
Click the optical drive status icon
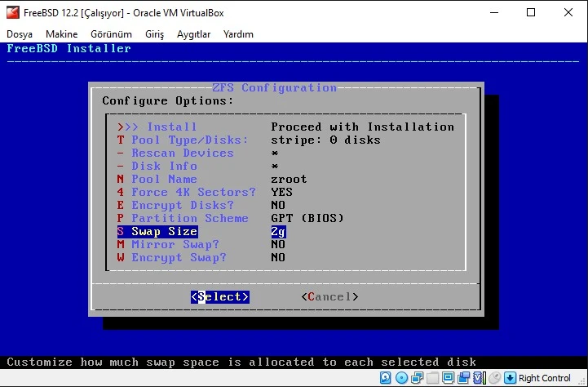click(401, 378)
